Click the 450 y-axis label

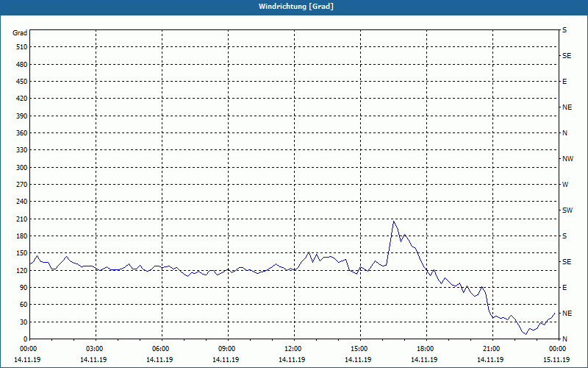tap(22, 82)
